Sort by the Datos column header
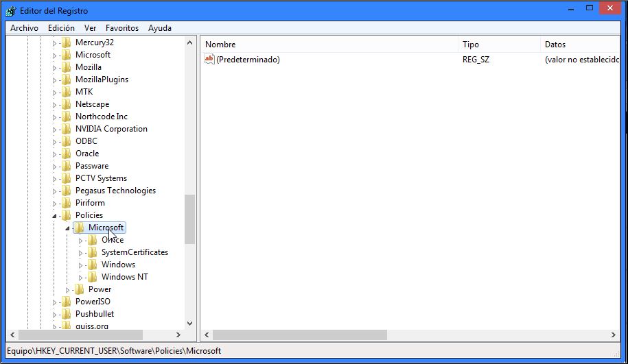The image size is (628, 364). point(581,45)
